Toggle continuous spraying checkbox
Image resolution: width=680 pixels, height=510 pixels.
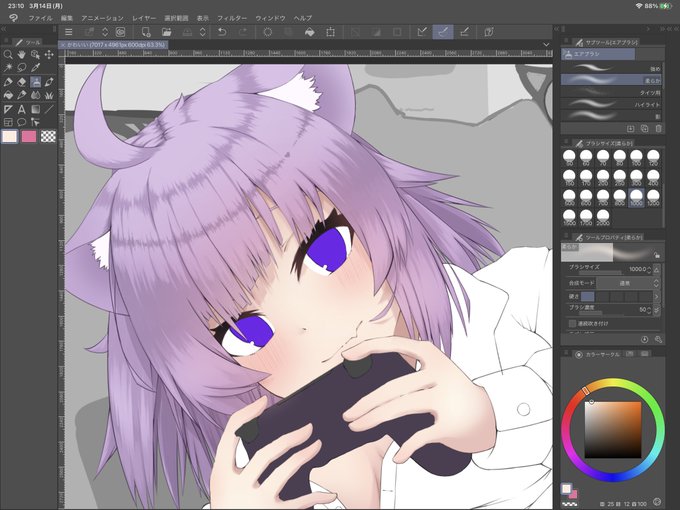572,324
